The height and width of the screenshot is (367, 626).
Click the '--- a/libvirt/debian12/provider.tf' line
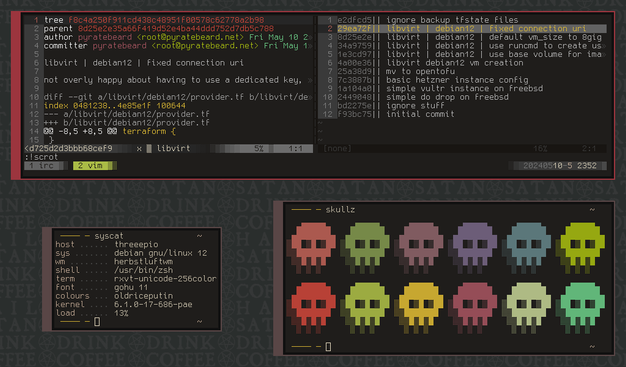coord(127,114)
